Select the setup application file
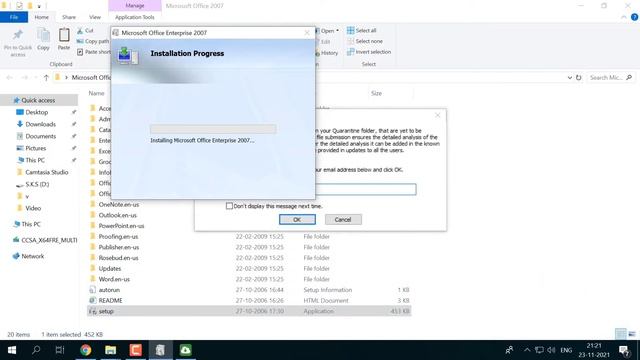Viewport: 640px width, 360px height. coord(250,311)
